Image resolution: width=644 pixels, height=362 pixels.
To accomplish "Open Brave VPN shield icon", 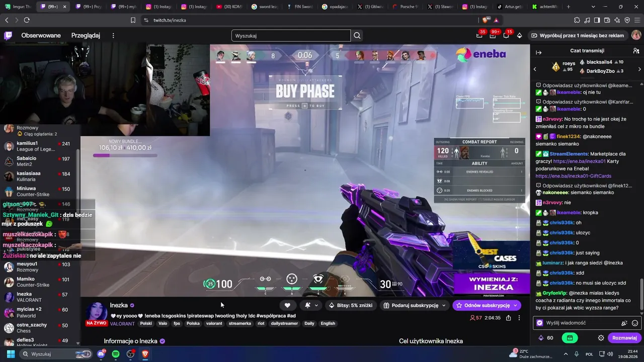I will 627,20.
